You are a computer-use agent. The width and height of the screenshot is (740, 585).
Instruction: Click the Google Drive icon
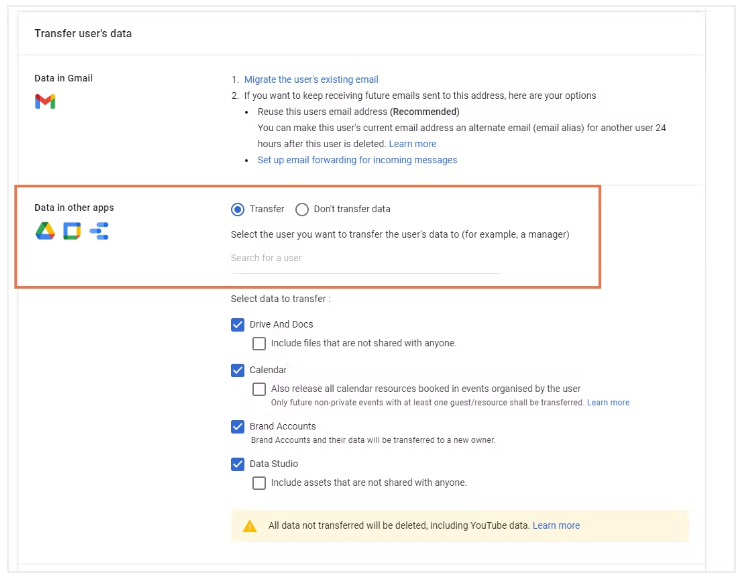click(45, 231)
